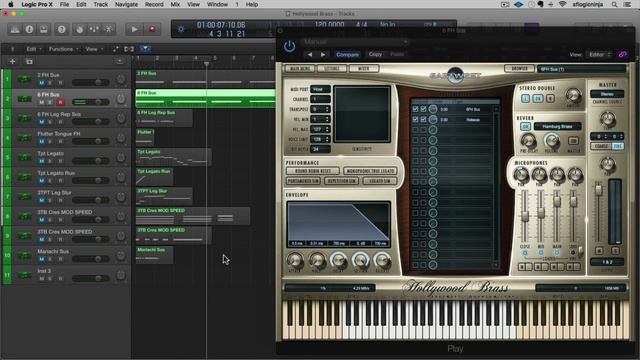The image size is (640, 360).
Task: Open the File menu
Action: [x=64, y=4]
